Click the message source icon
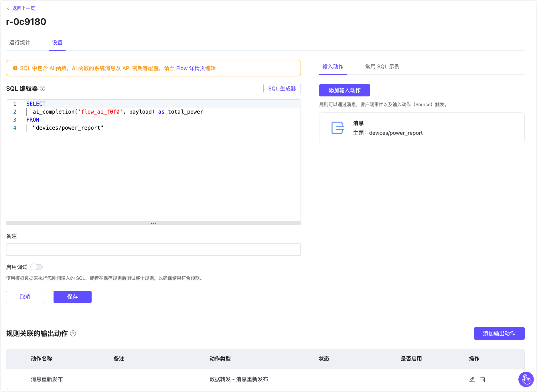 pos(337,128)
